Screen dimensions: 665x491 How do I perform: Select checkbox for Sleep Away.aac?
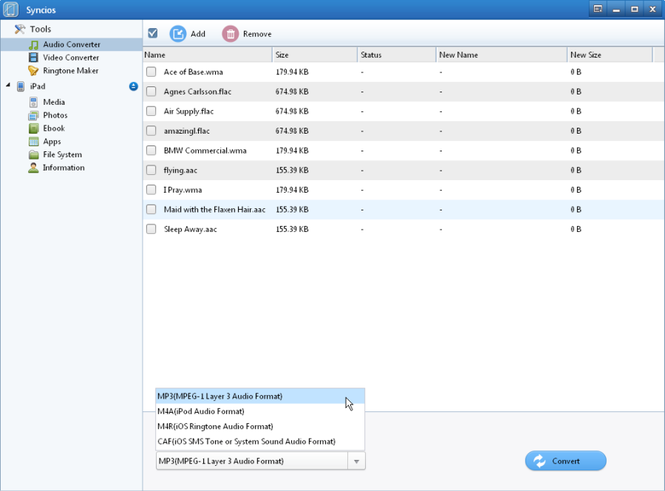coord(152,229)
